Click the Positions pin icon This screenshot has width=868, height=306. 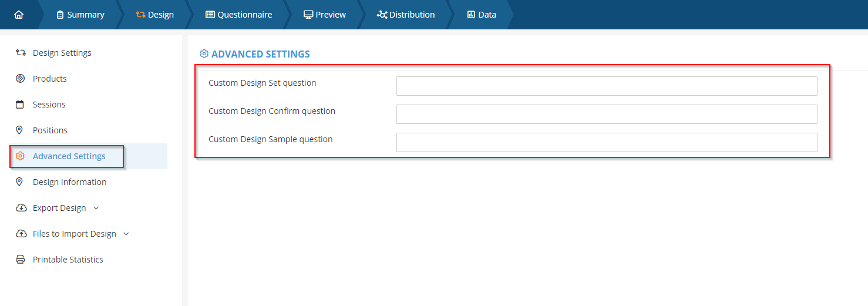click(x=21, y=130)
